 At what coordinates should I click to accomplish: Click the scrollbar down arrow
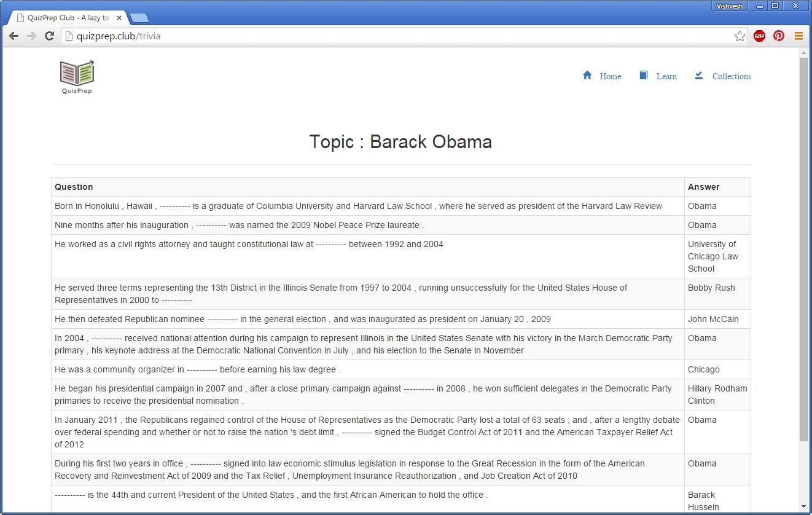(803, 508)
